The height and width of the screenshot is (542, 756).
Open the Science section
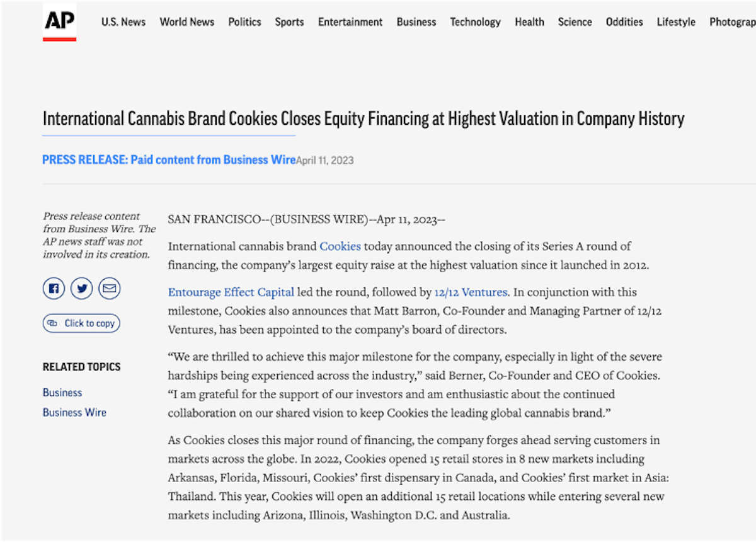pos(575,22)
